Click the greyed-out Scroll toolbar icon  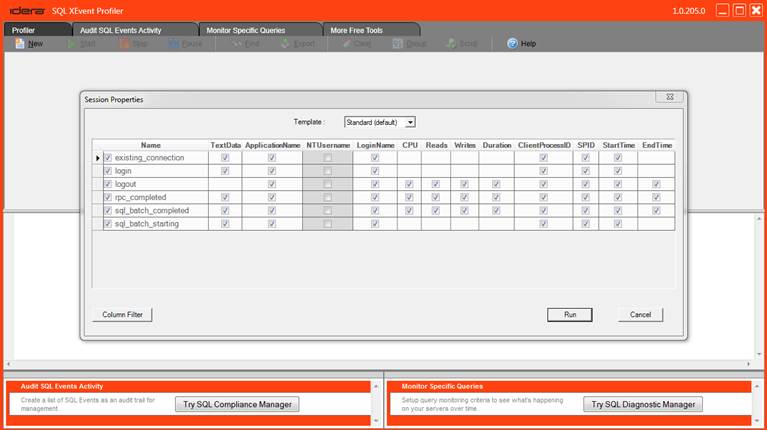click(x=451, y=44)
